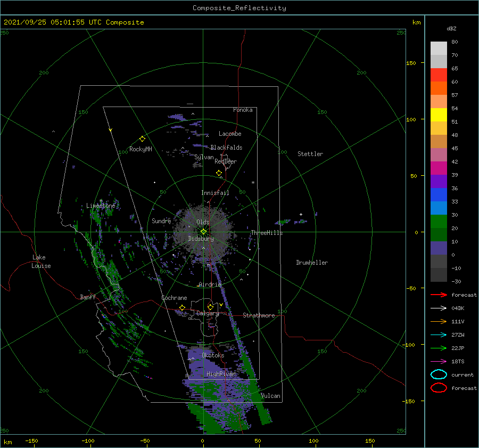Click the Vulcan town label
Screen dimensions: 479x448
point(270,396)
